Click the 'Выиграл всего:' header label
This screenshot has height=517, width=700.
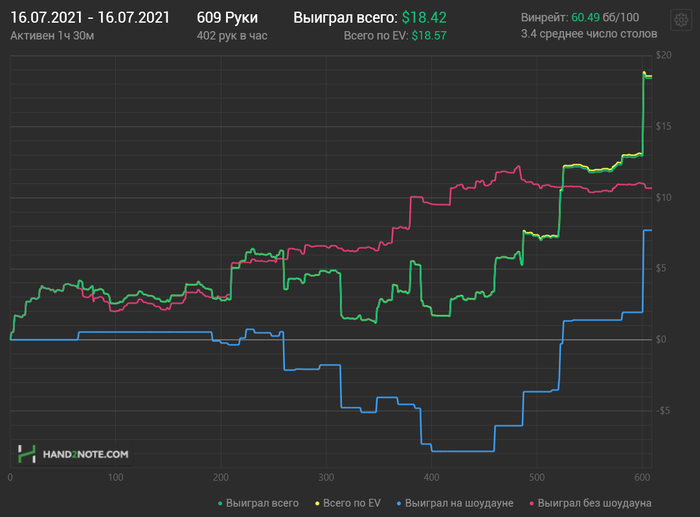345,18
